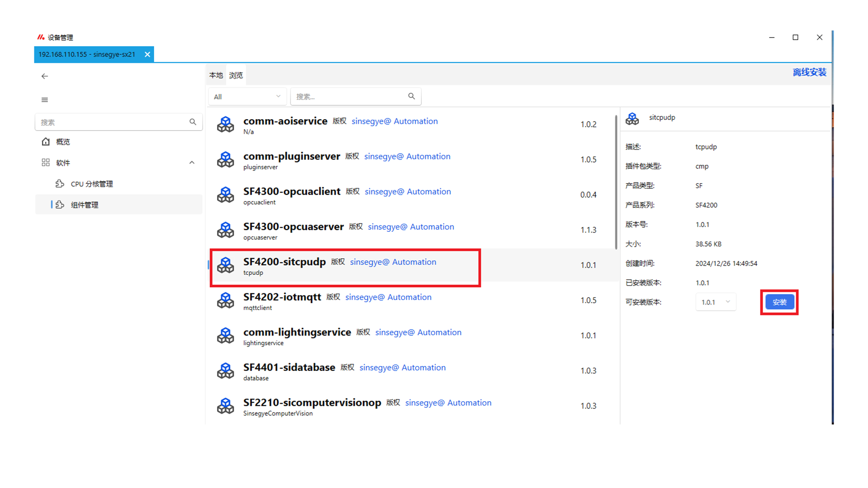Viewport: 868px width, 488px height.
Task: Click the sidebar search magnifier icon
Action: coord(193,122)
